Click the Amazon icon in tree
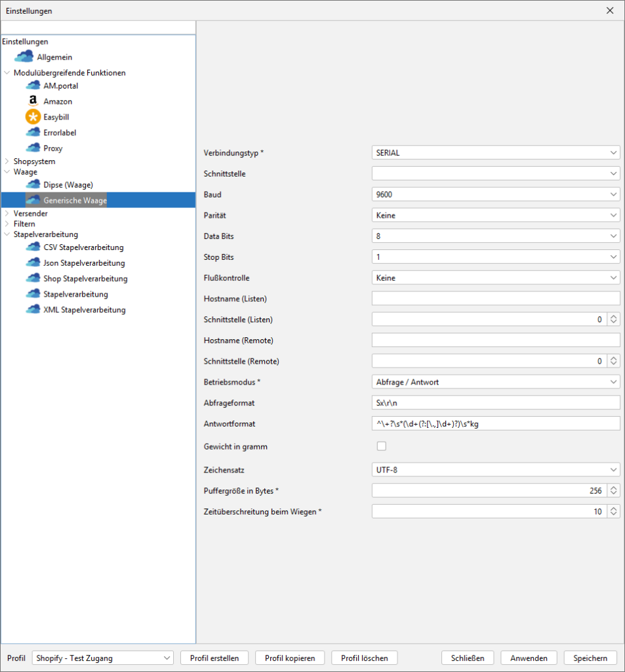This screenshot has height=672, width=625. pyautogui.click(x=33, y=102)
